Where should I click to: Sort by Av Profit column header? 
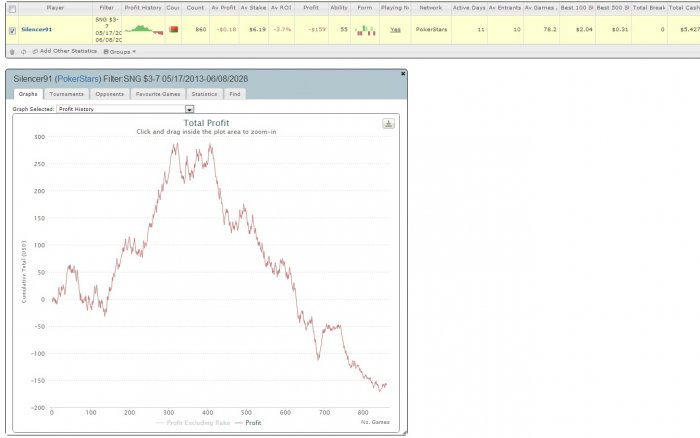point(223,8)
